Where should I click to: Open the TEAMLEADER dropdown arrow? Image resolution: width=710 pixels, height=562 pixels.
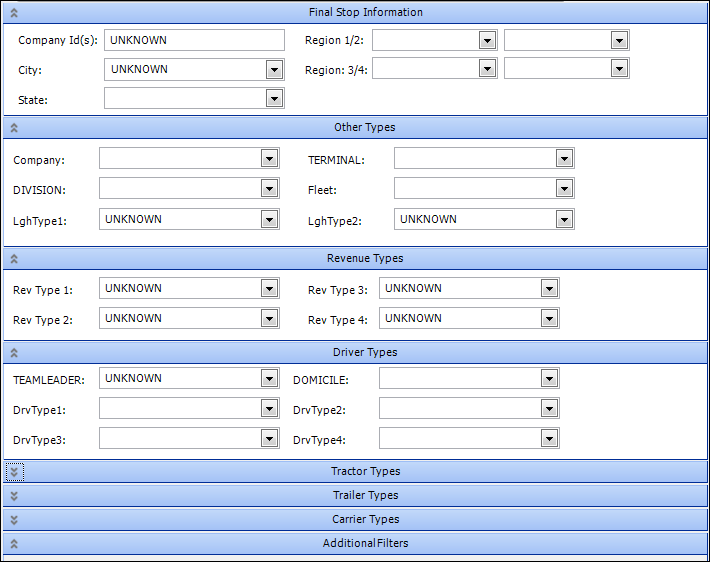268,379
